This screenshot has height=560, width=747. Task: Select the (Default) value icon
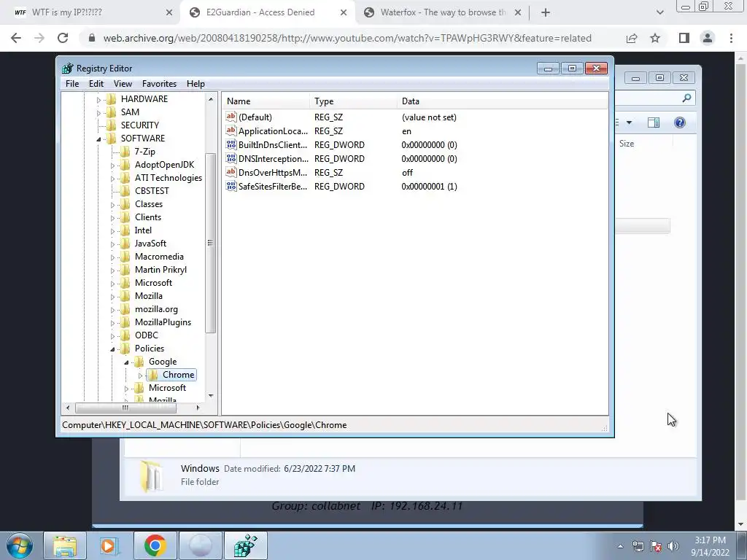coord(231,117)
